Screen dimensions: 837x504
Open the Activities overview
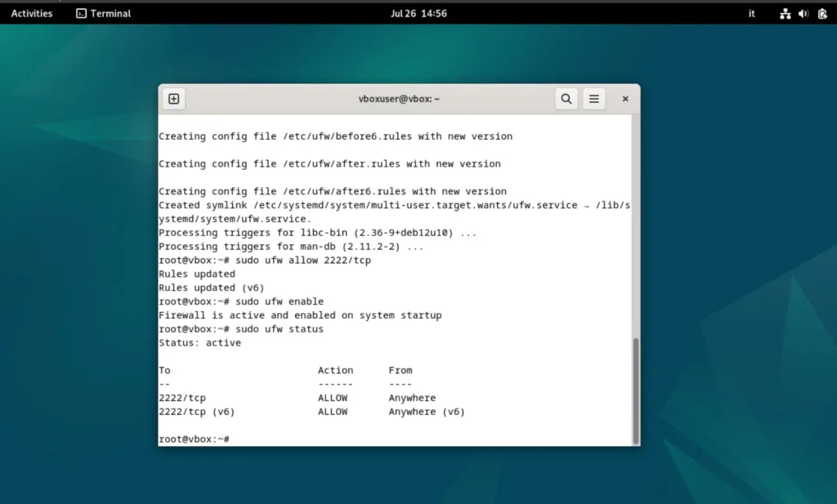point(32,13)
